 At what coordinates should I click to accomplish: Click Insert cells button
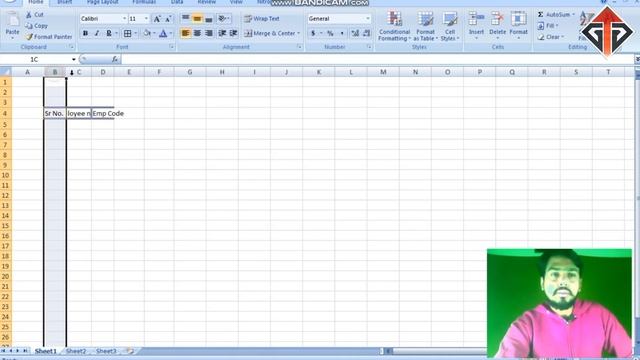point(476,25)
